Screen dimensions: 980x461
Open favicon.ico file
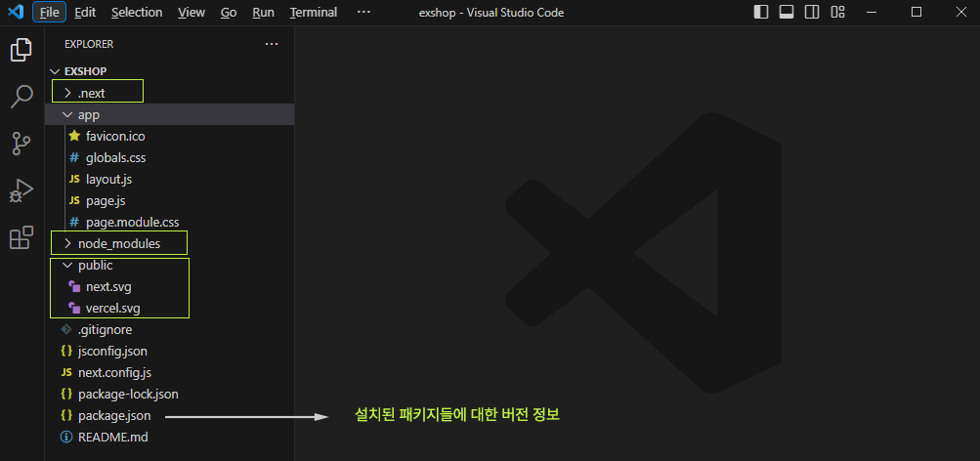(x=115, y=136)
